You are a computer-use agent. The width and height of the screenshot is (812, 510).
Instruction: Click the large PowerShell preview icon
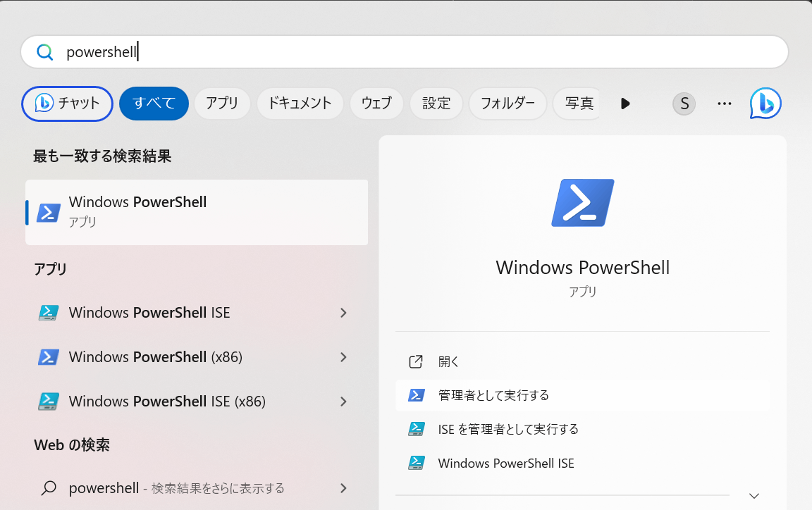pyautogui.click(x=583, y=203)
